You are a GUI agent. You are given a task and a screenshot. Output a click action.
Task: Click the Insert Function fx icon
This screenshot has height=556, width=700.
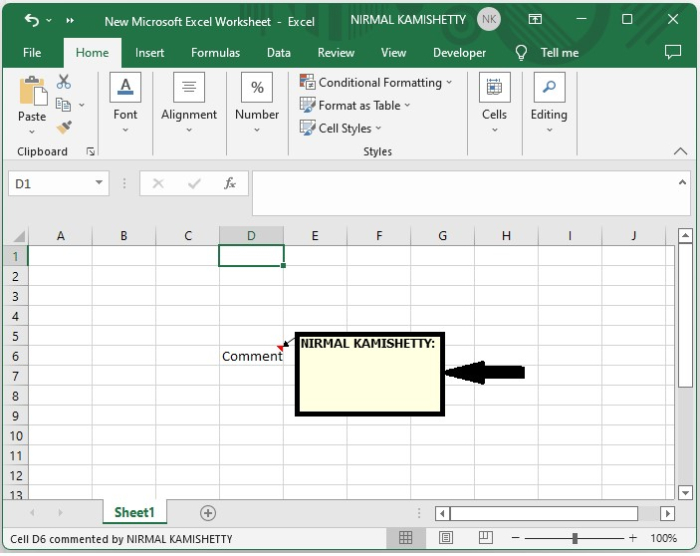coord(229,184)
